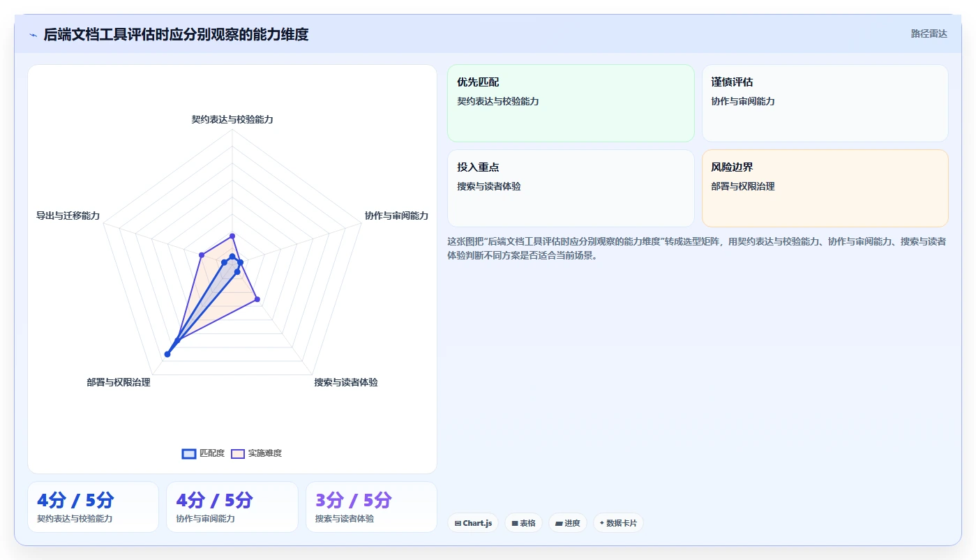This screenshot has height=560, width=976.
Task: Click the 4分 / 5分 score for 协作与审阅能力
Action: [x=214, y=500]
